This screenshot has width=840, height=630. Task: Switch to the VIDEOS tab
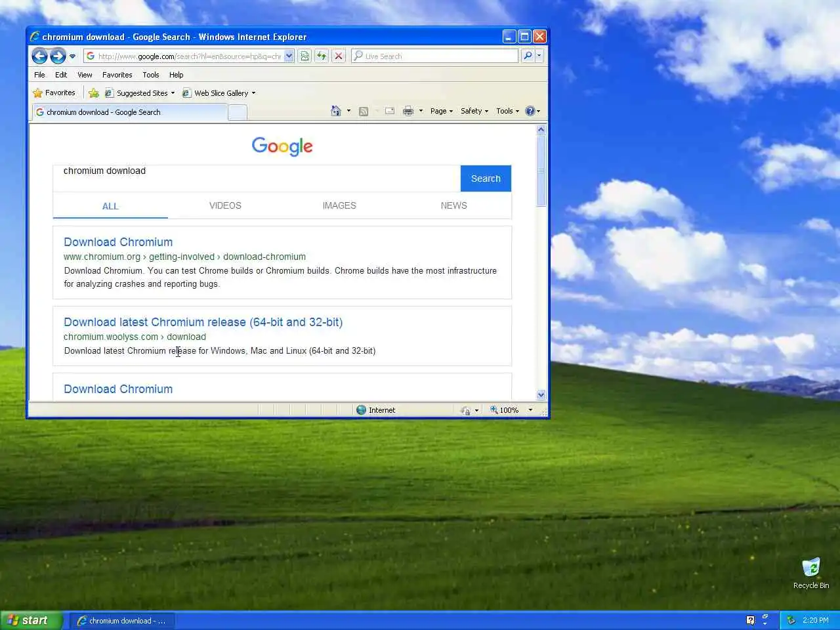tap(225, 205)
